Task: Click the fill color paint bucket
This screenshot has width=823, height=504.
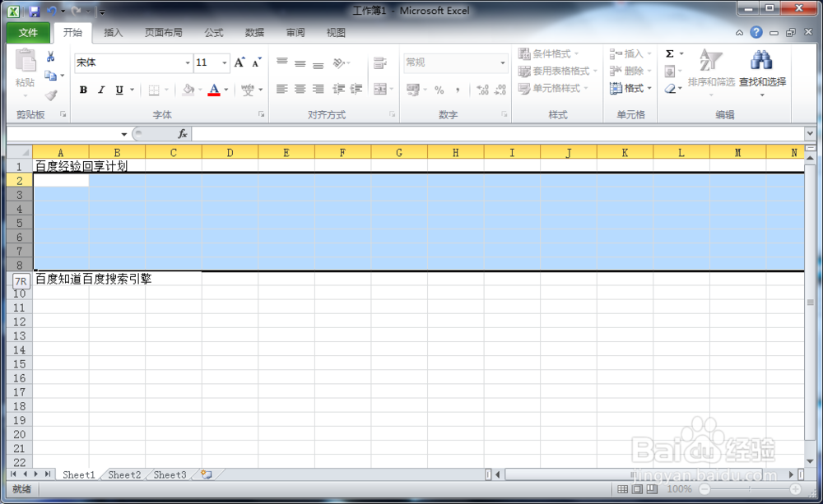Action: coord(188,90)
